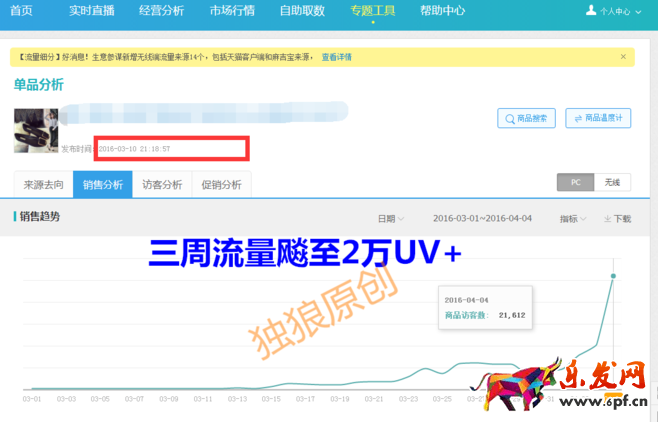Click the 04-04 data point on chart
Viewport: 658px width, 422px height.
[613, 276]
